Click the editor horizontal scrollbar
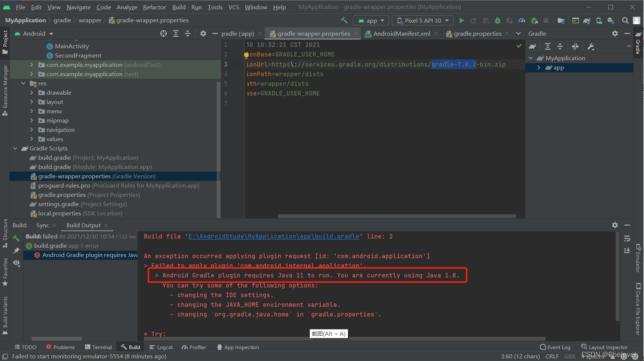 pyautogui.click(x=397, y=216)
